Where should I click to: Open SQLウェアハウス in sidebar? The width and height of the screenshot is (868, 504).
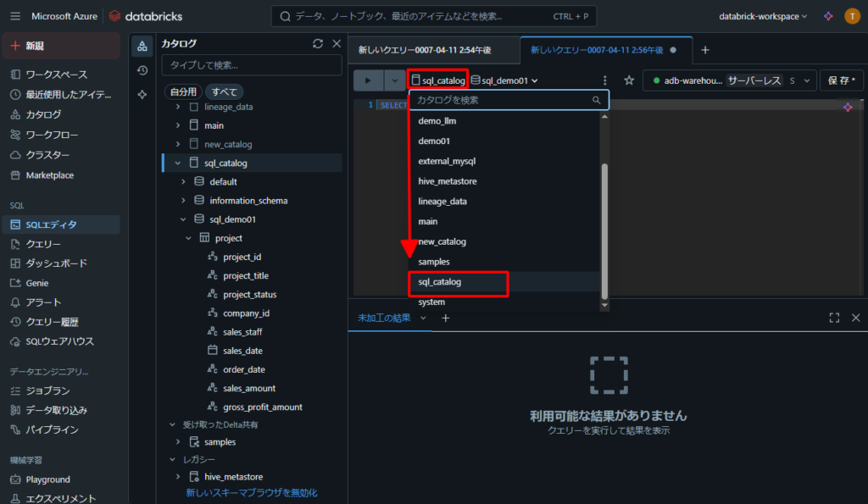coord(61,341)
